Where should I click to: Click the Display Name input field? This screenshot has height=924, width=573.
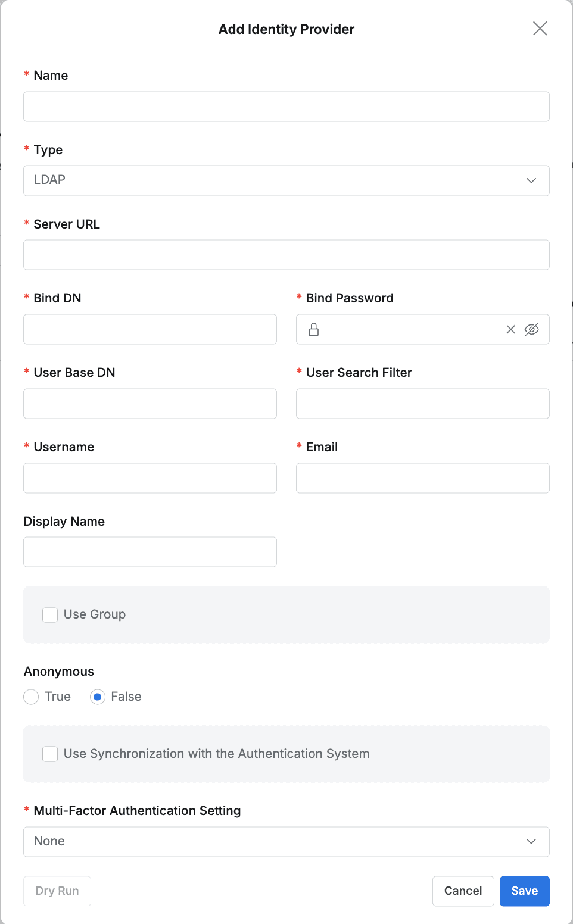click(x=150, y=552)
